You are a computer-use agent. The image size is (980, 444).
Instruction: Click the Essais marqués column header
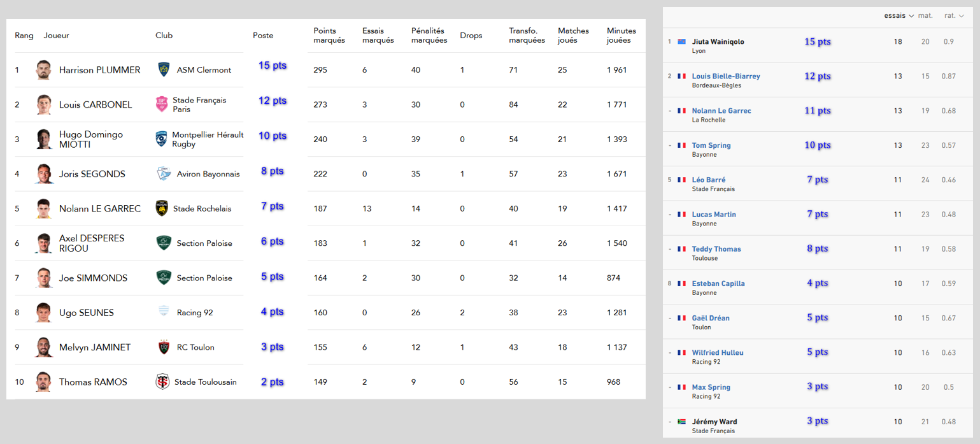point(378,35)
